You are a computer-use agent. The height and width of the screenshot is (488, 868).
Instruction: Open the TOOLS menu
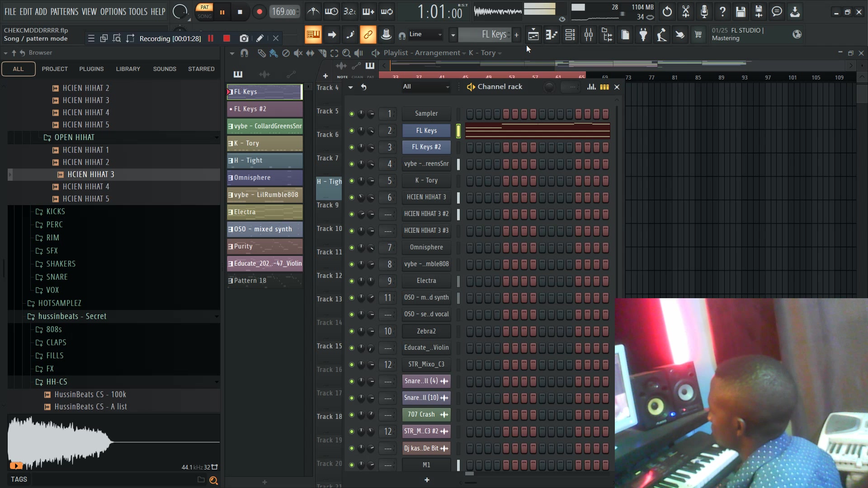[x=138, y=12]
